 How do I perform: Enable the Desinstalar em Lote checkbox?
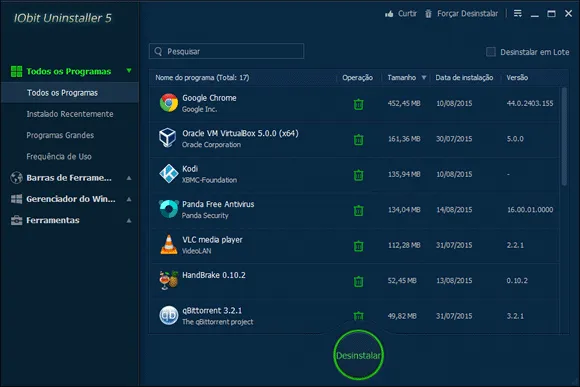[491, 52]
